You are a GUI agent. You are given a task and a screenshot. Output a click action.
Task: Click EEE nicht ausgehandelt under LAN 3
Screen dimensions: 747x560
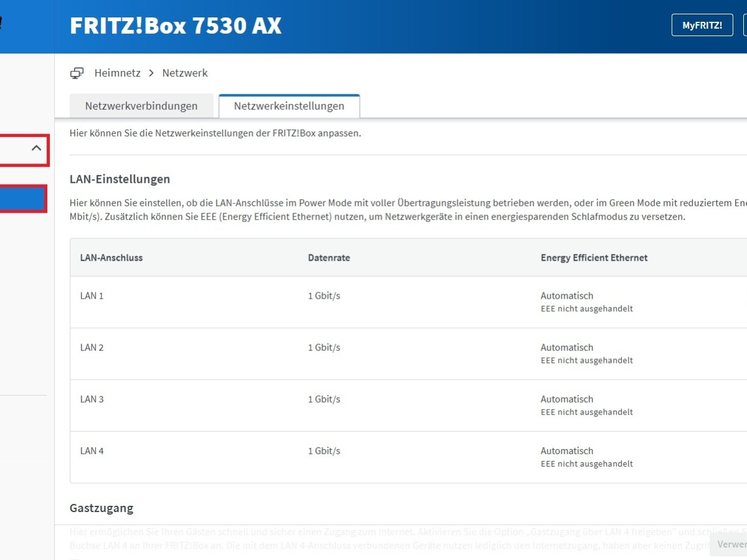coord(587,412)
